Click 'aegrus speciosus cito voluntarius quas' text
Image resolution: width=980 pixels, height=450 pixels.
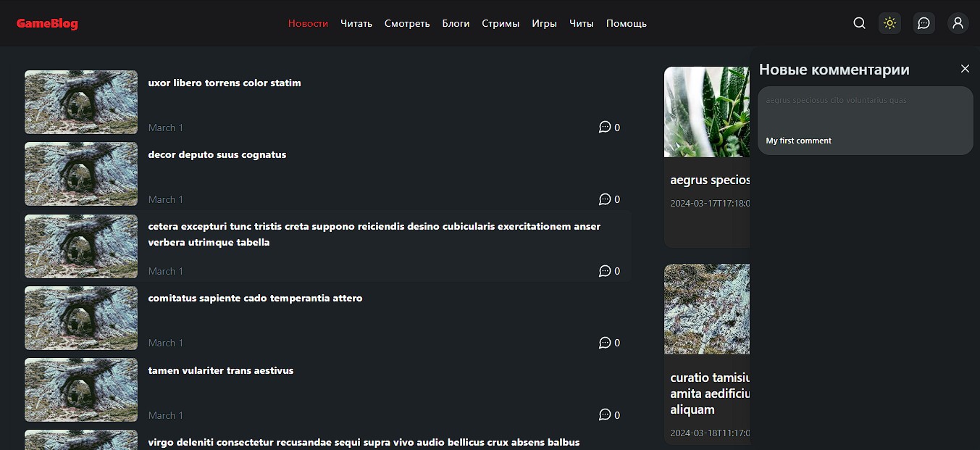point(836,100)
